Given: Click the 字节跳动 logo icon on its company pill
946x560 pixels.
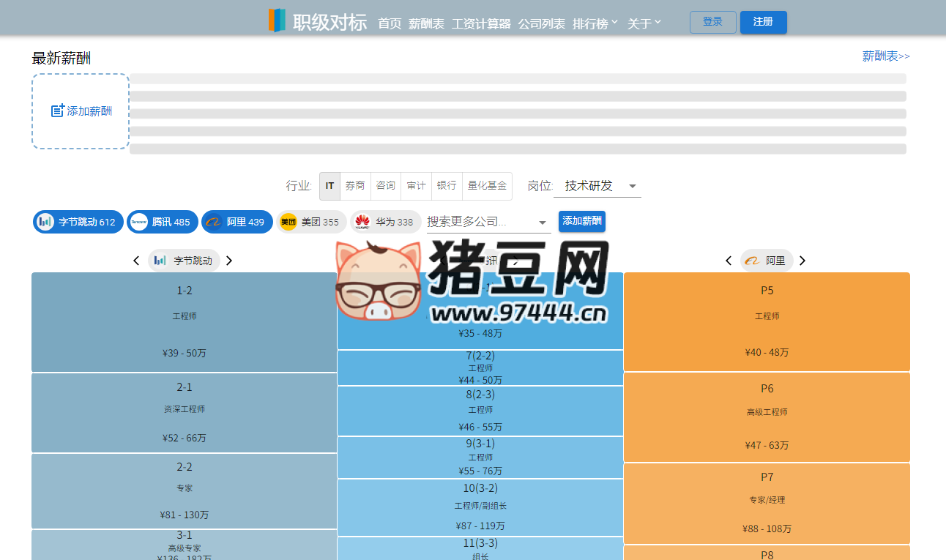Looking at the screenshot, I should [x=44, y=221].
